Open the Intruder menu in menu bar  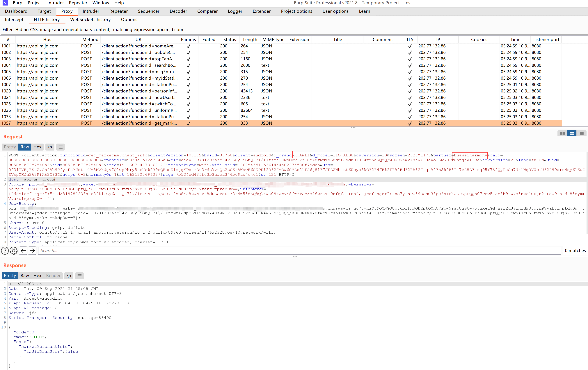(x=56, y=3)
